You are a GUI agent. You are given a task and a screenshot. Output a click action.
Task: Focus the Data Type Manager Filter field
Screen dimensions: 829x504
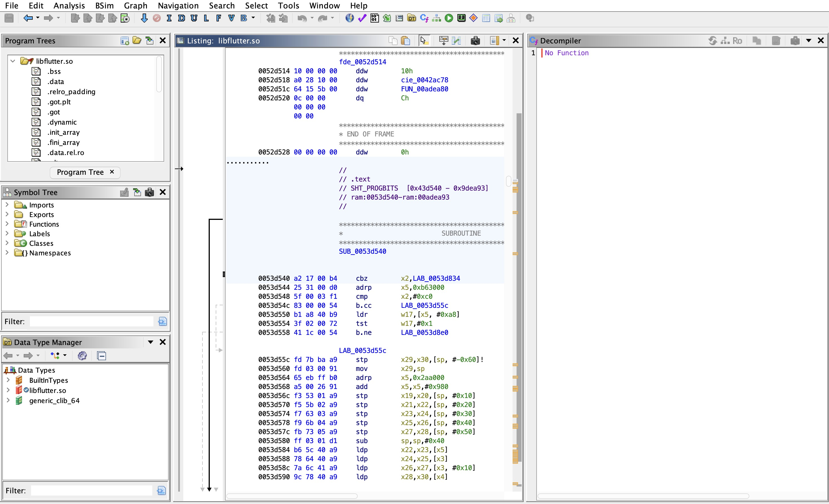[x=92, y=490]
